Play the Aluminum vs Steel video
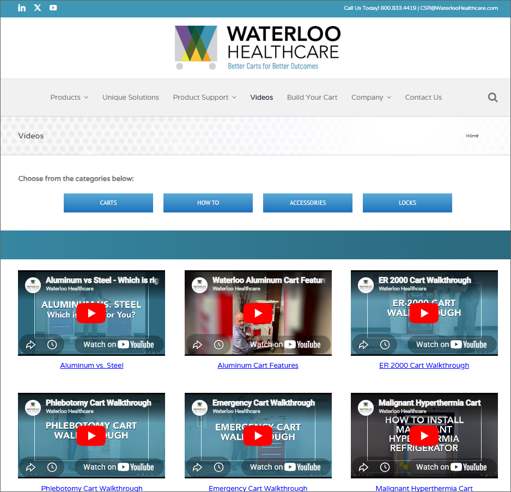This screenshot has height=492, width=511. tap(91, 313)
